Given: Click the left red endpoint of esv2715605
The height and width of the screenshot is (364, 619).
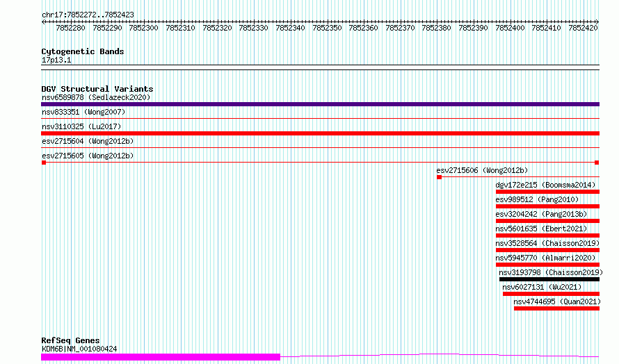Looking at the screenshot, I should pos(44,163).
